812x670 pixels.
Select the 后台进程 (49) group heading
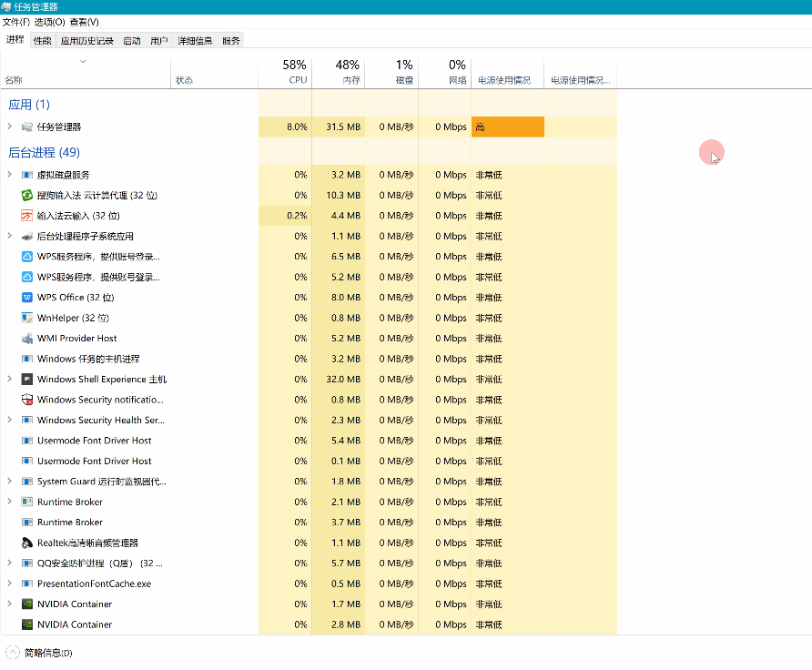click(x=44, y=152)
